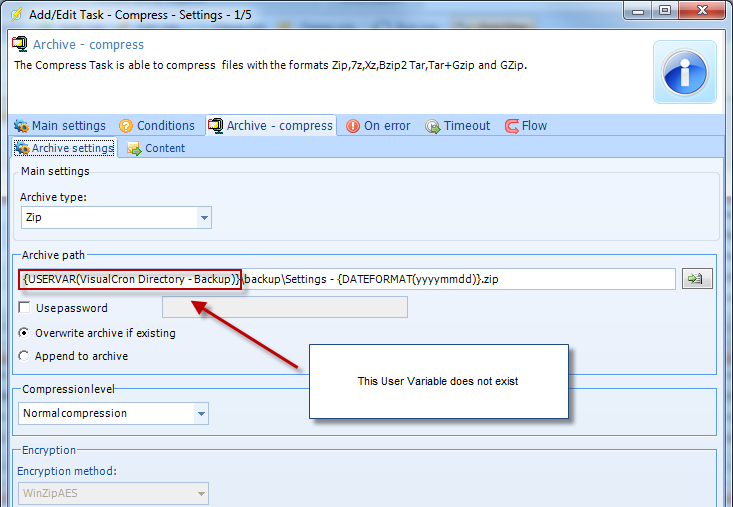Viewport: 733px width, 507px height.
Task: Click the red On error tab icon
Action: point(353,126)
